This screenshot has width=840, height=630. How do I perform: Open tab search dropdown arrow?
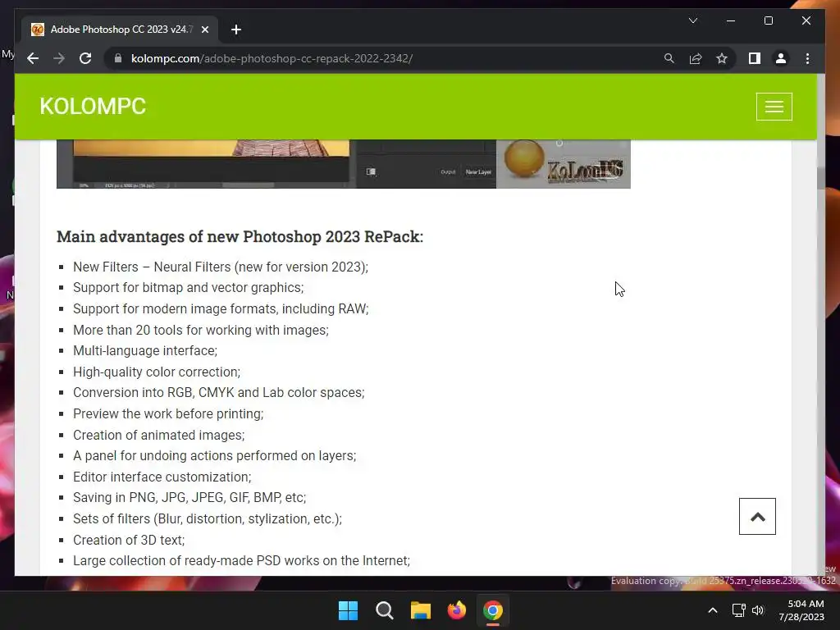pos(692,21)
